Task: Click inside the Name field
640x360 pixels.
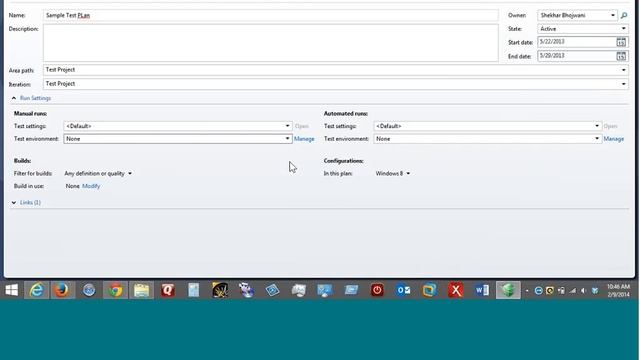Action: [271, 16]
